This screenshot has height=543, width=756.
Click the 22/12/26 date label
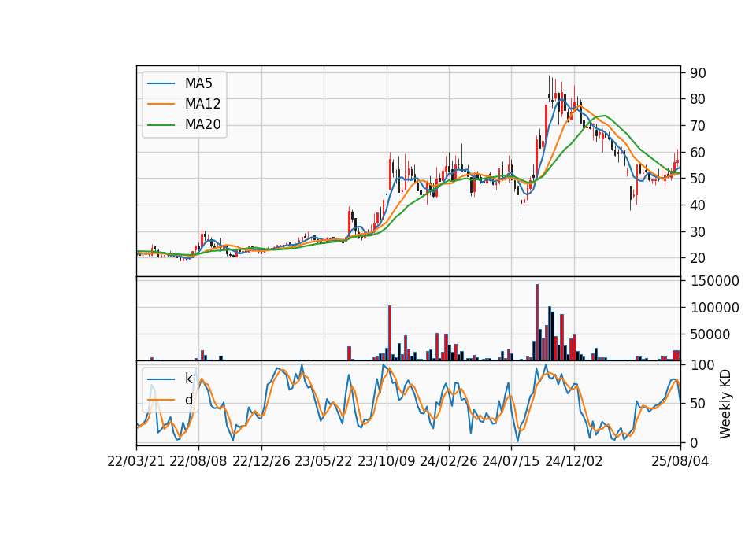(261, 461)
